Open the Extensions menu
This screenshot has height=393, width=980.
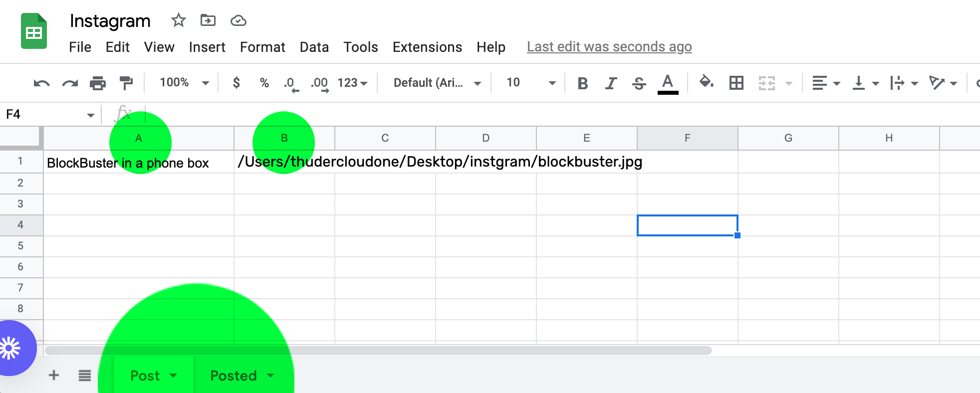(427, 47)
